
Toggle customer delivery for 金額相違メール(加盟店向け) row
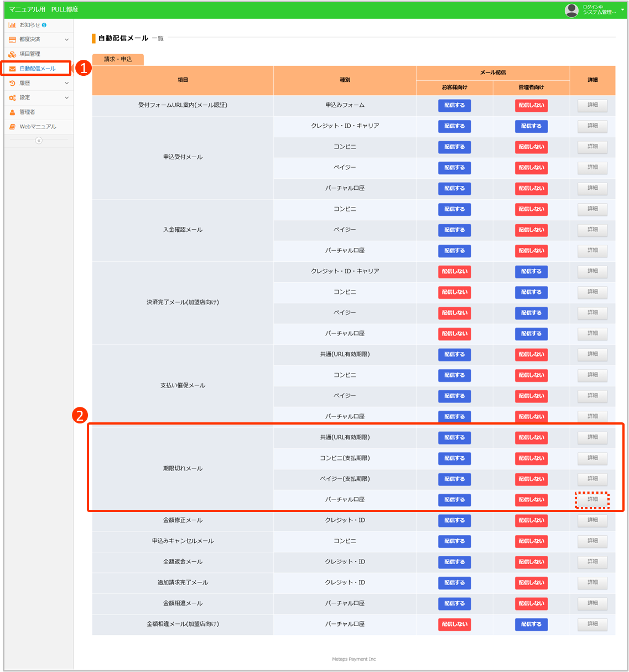point(454,624)
